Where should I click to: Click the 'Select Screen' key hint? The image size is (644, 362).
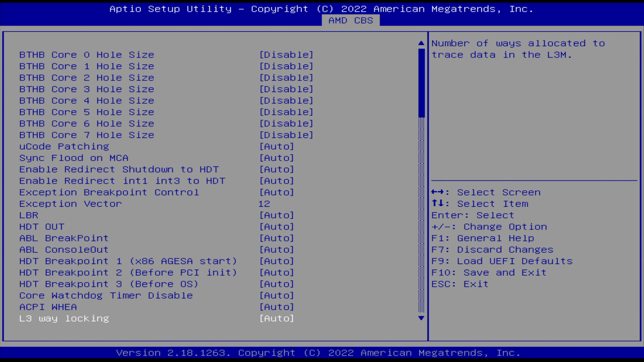(x=486, y=192)
